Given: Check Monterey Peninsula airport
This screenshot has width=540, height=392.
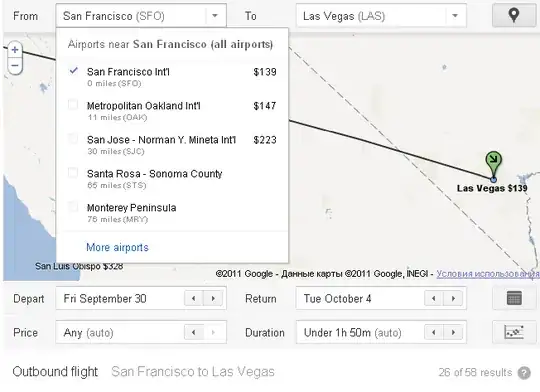Looking at the screenshot, I should (x=73, y=207).
